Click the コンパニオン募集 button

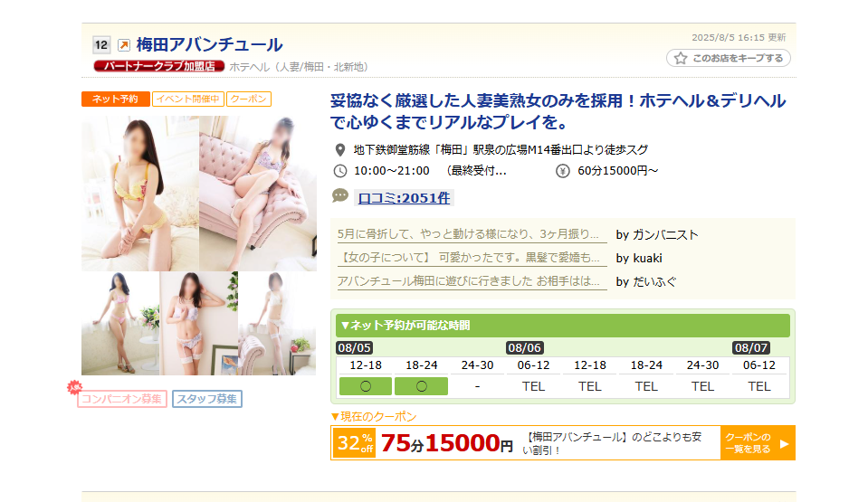(122, 399)
